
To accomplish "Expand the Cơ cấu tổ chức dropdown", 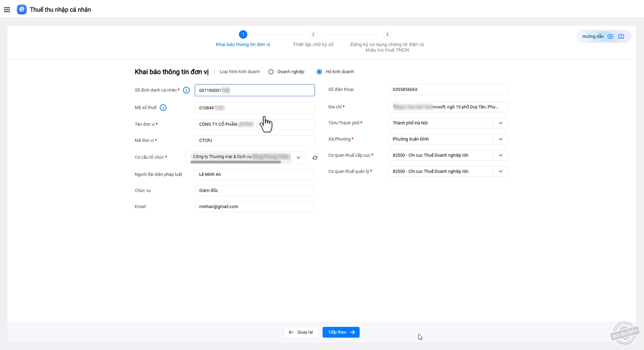I will (298, 158).
